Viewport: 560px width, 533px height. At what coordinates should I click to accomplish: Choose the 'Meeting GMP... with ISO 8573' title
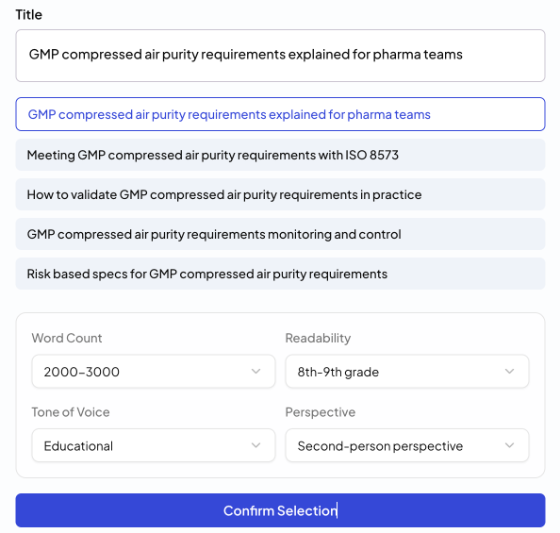[x=280, y=155]
